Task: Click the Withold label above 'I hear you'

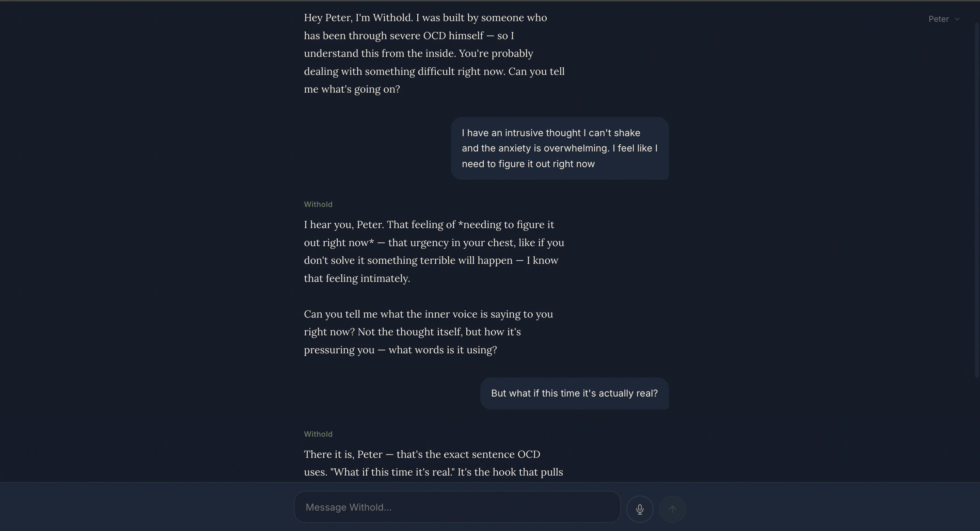Action: (318, 205)
